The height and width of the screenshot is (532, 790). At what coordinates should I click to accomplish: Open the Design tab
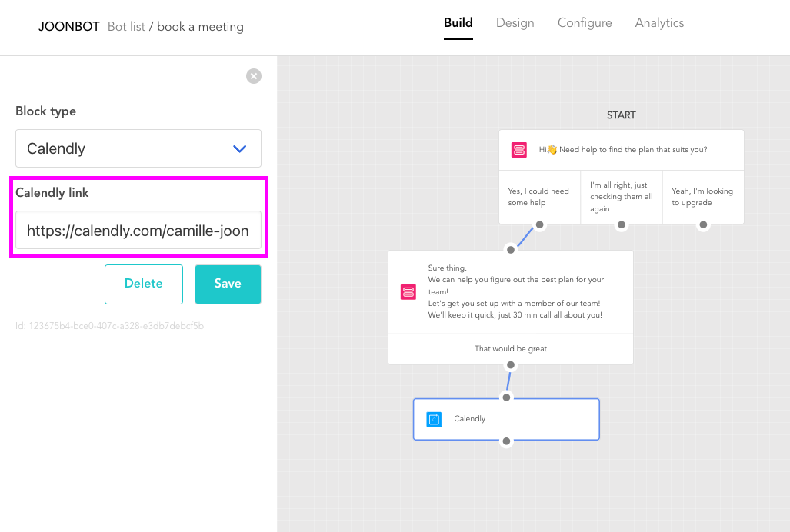515,22
